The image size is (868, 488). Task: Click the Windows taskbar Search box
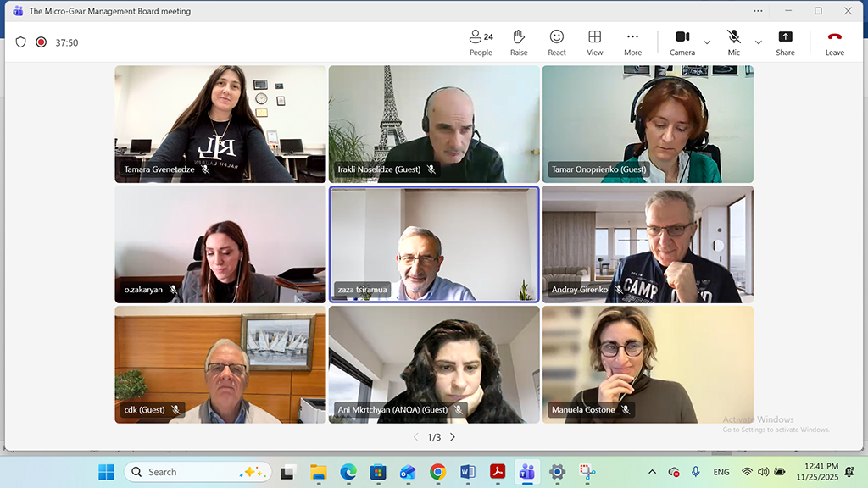[197, 472]
